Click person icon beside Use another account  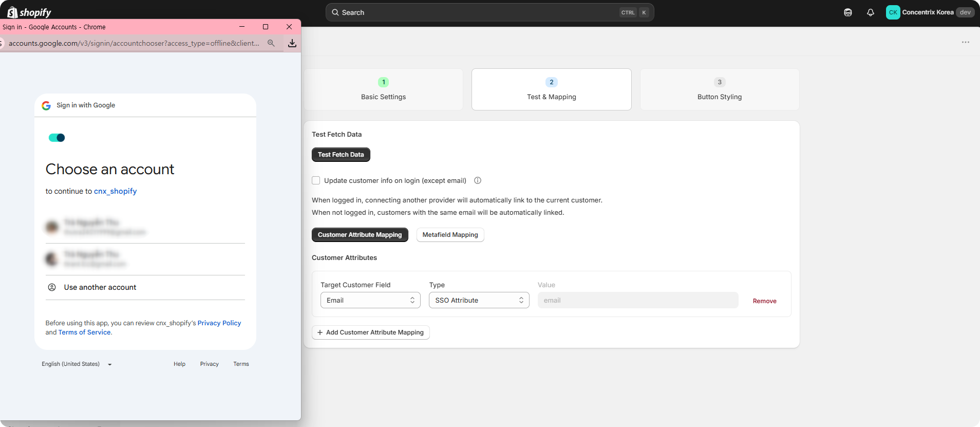point(52,287)
